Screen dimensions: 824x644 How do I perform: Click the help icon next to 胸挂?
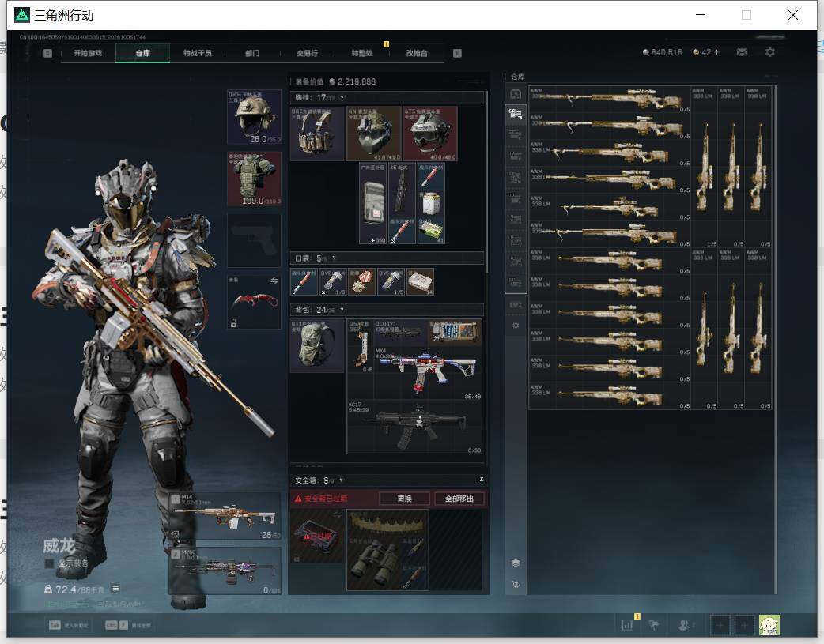point(342,98)
